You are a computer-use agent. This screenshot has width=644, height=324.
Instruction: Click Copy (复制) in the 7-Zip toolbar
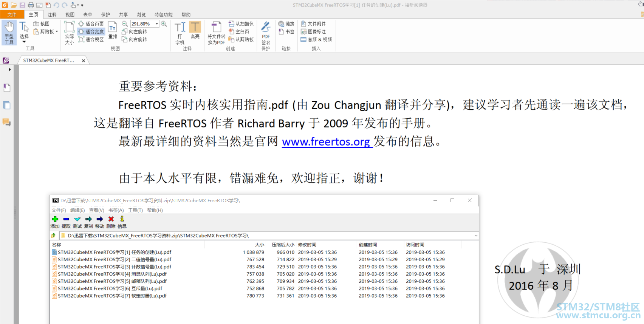coord(88,222)
